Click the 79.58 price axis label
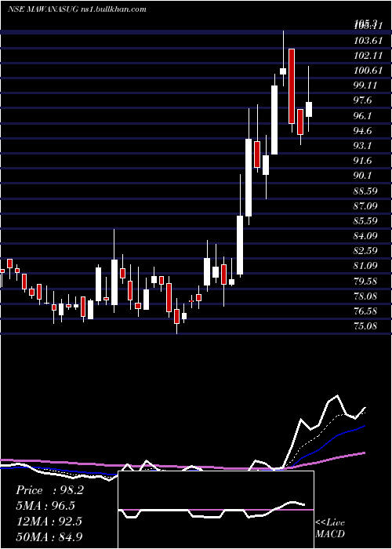 pyautogui.click(x=365, y=281)
